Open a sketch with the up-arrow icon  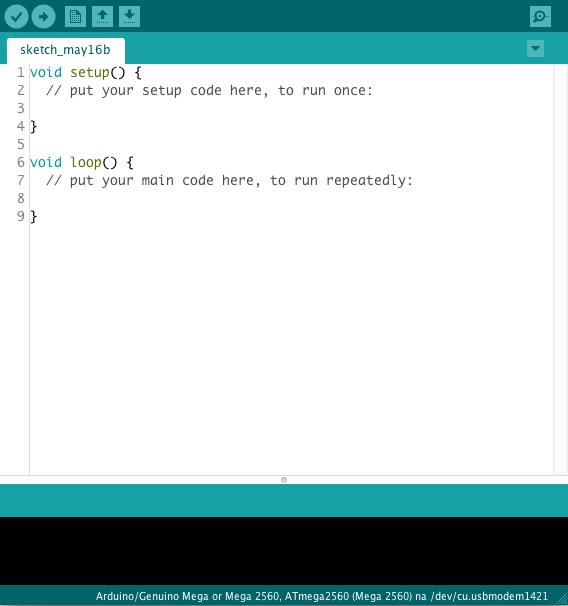[102, 17]
